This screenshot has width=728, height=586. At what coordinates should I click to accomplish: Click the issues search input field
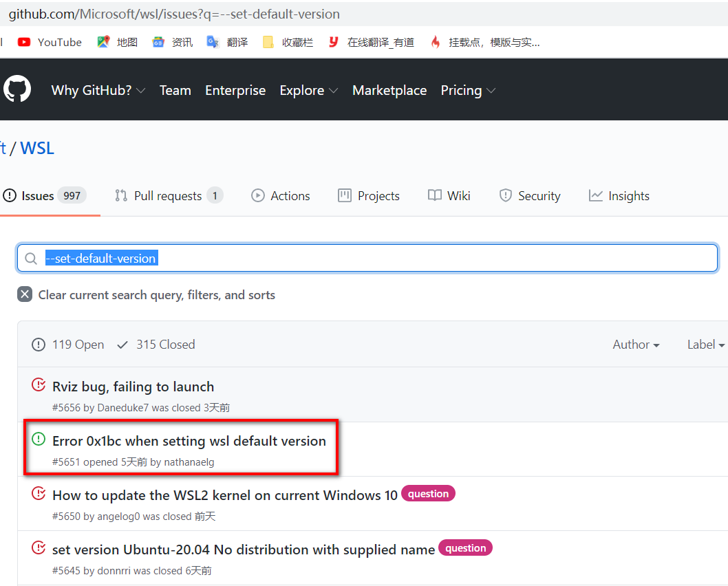367,258
